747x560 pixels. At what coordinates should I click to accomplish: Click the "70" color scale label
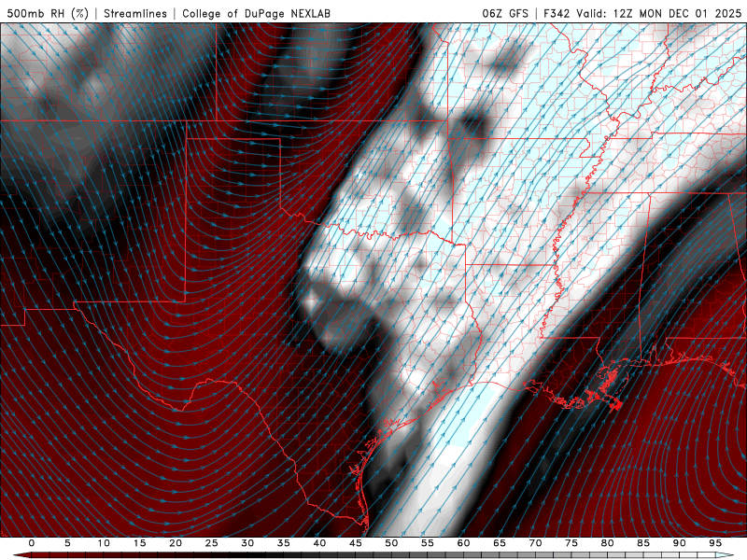[x=535, y=543]
